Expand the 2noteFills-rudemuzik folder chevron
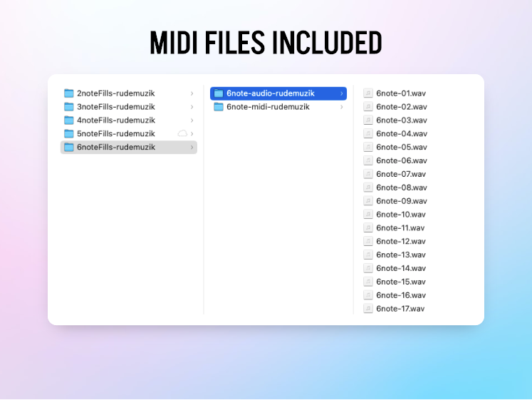Viewport: 532px width, 400px height. (192, 93)
